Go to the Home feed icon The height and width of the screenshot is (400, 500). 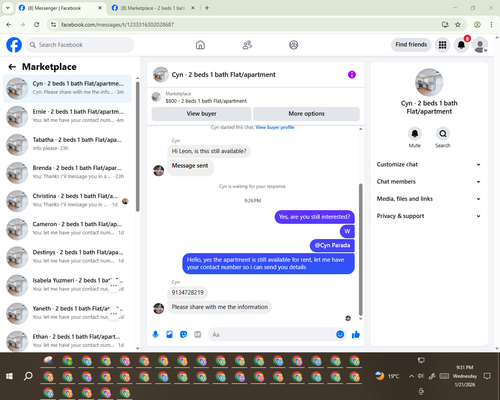pos(200,45)
